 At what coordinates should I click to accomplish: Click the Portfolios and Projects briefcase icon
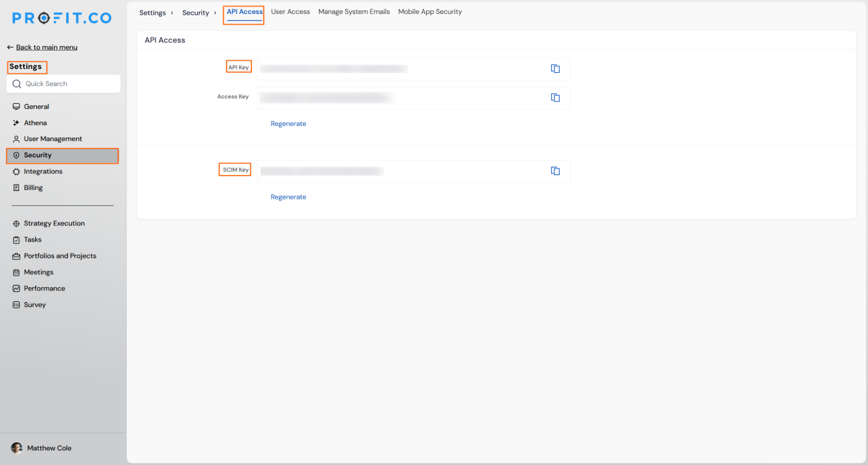coord(16,256)
